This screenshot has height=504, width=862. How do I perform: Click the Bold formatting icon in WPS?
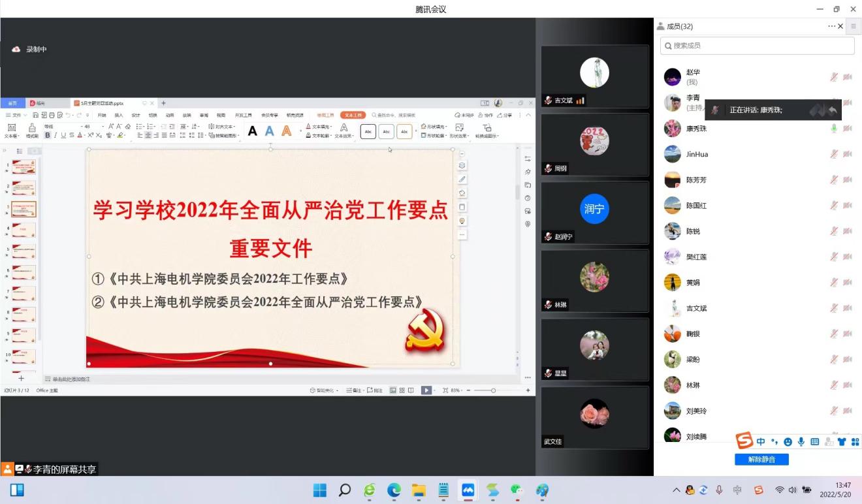(48, 136)
